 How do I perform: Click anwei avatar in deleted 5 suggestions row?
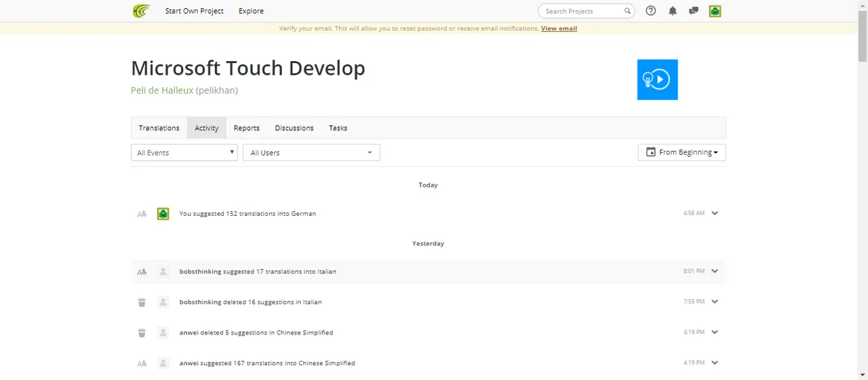(x=163, y=332)
